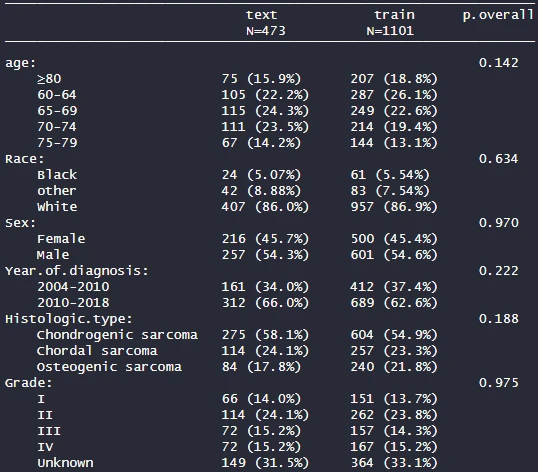Click the 'p.overall' column header
This screenshot has width=538, height=472.
click(498, 15)
